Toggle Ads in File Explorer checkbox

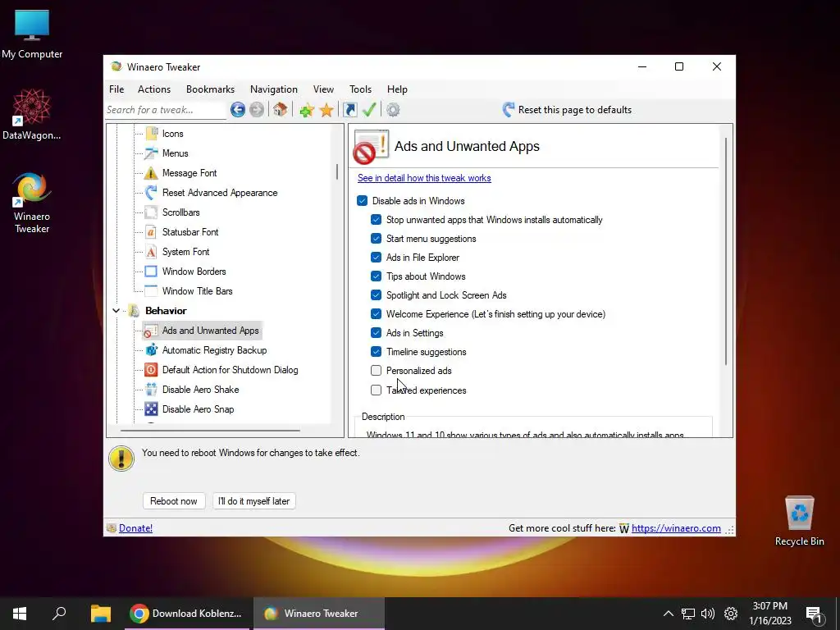pyautogui.click(x=376, y=257)
